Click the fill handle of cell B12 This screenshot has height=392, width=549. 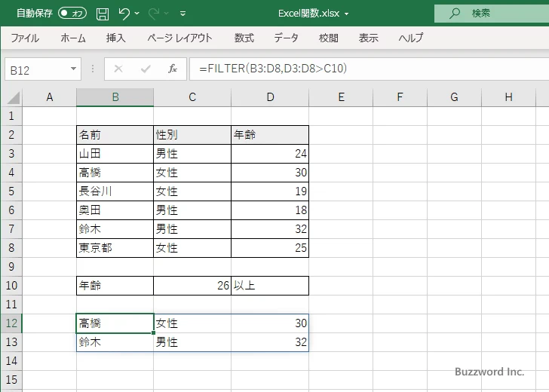coord(153,332)
